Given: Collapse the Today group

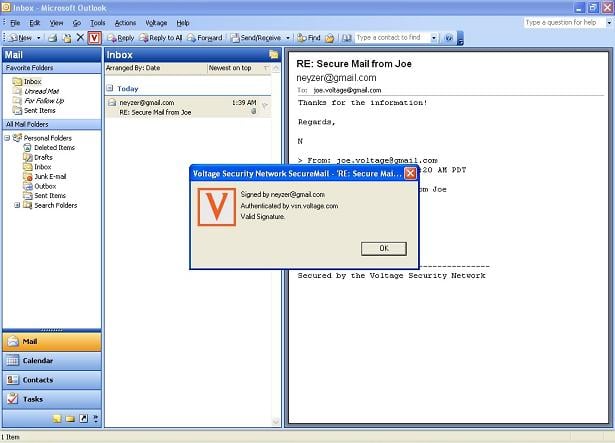Looking at the screenshot, I should [110, 88].
